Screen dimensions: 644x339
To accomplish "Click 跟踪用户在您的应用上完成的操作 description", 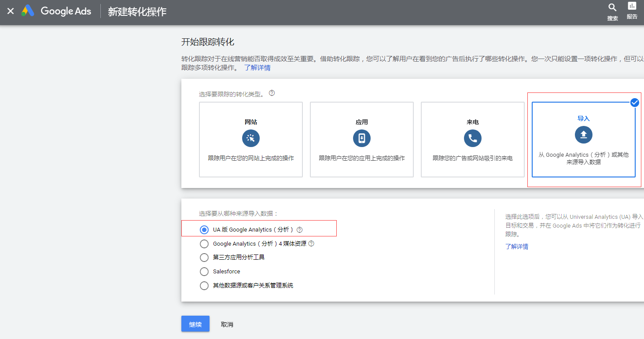I will [x=362, y=158].
